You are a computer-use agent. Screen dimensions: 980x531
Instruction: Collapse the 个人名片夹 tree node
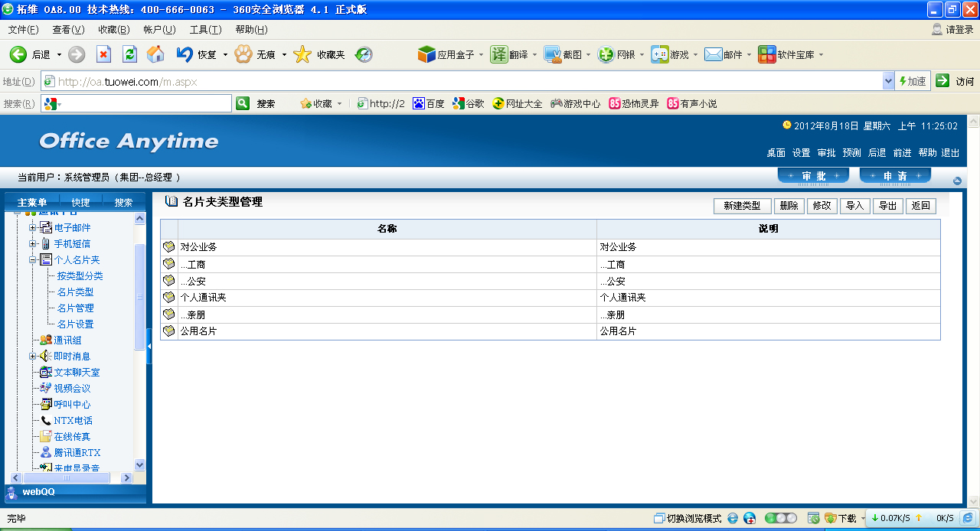[33, 259]
